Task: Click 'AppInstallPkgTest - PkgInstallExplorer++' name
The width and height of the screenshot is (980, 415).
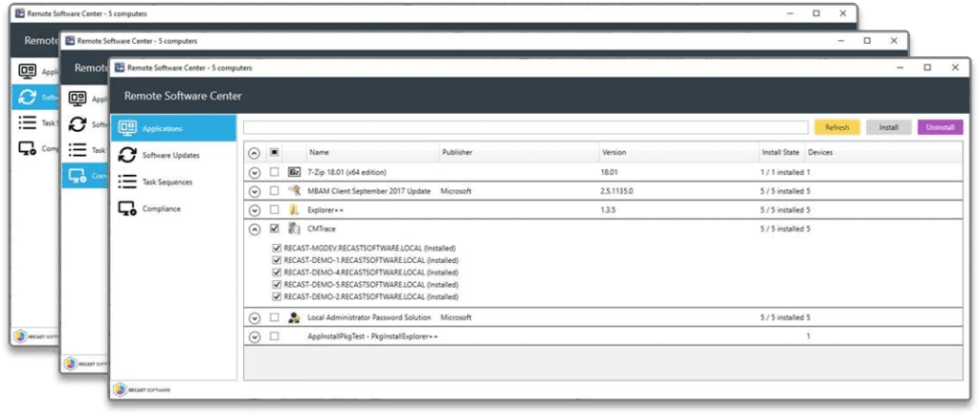Action: coord(372,337)
